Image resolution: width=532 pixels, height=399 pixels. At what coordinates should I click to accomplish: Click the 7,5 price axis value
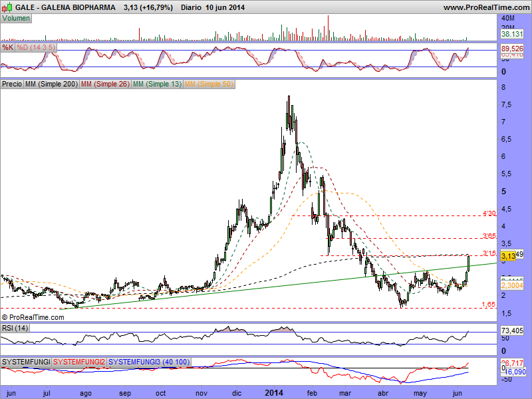[x=507, y=105]
